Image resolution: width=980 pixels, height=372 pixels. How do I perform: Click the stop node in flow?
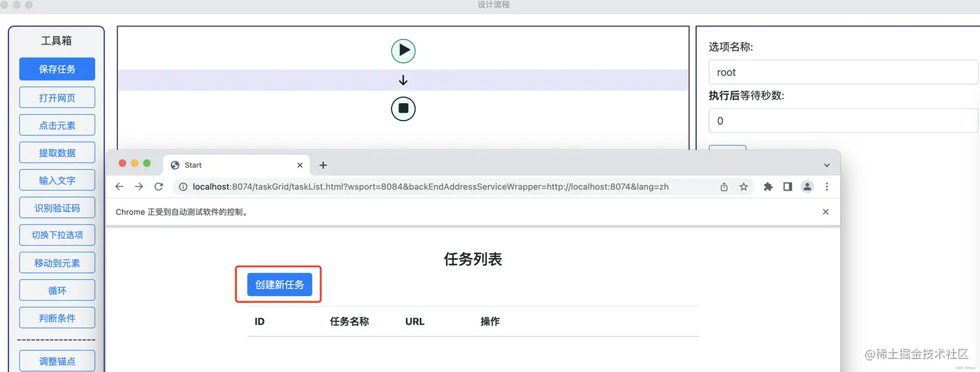[403, 109]
